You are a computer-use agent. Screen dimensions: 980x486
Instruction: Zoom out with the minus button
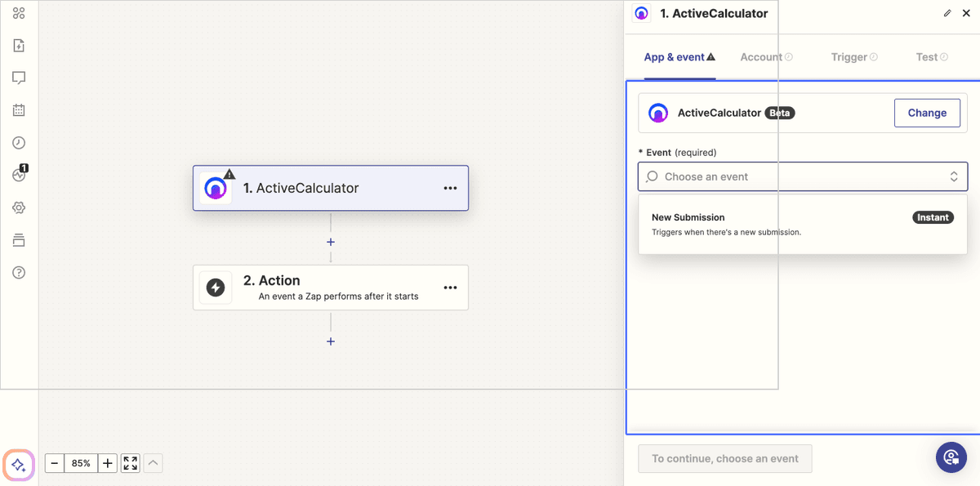coord(55,463)
